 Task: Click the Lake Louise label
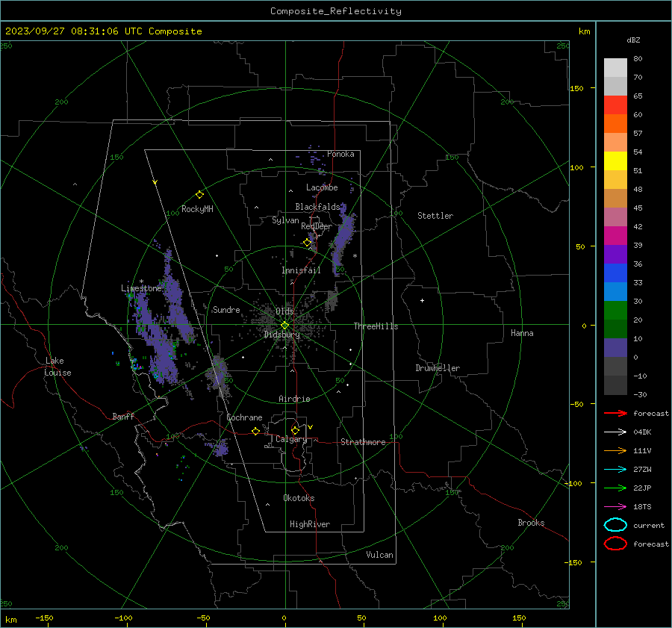(x=58, y=367)
